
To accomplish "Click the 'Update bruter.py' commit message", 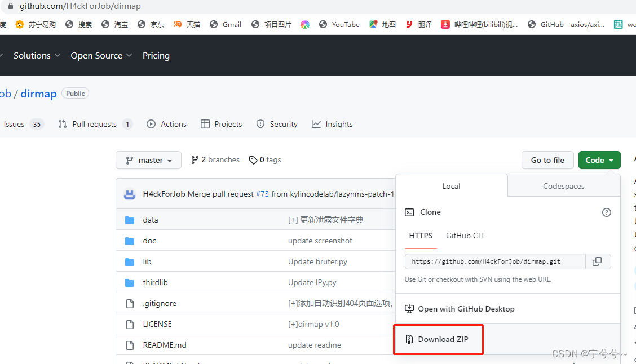I will click(x=317, y=261).
